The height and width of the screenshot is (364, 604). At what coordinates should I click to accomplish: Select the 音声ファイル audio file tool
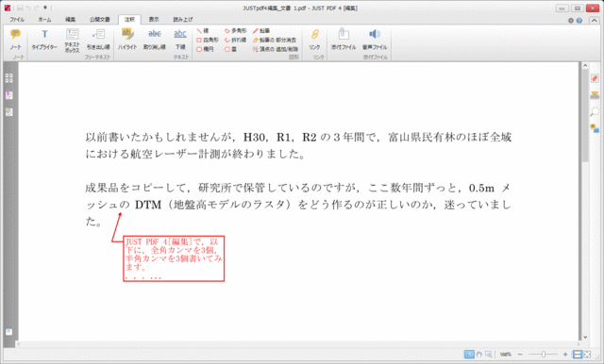click(375, 40)
